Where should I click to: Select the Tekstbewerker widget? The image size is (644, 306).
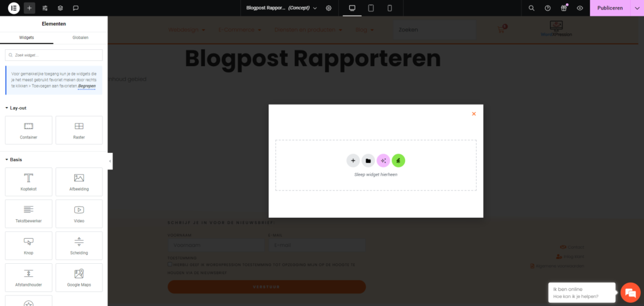tap(29, 214)
